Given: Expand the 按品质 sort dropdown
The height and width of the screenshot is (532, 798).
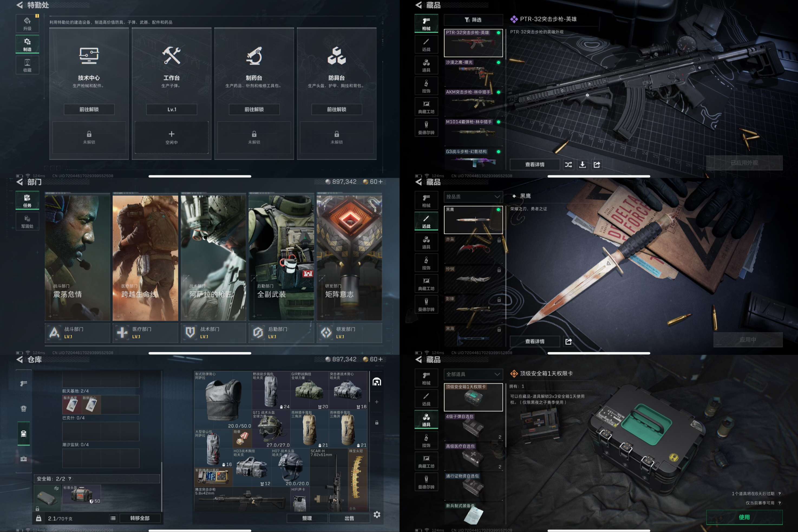Looking at the screenshot, I should (473, 197).
